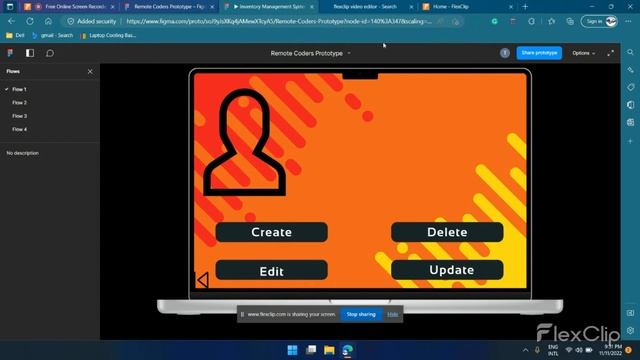Click the Sign in profile button
Image resolution: width=640 pixels, height=360 pixels.
(599, 21)
